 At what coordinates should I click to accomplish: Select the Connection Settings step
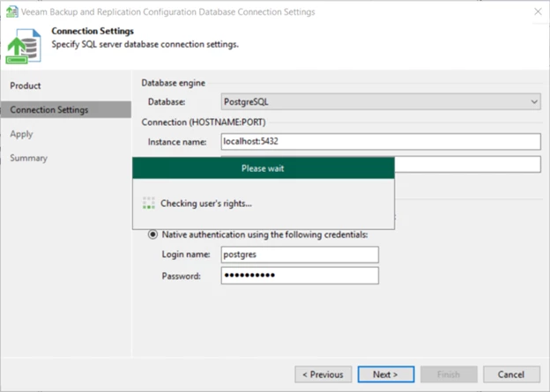(x=65, y=110)
